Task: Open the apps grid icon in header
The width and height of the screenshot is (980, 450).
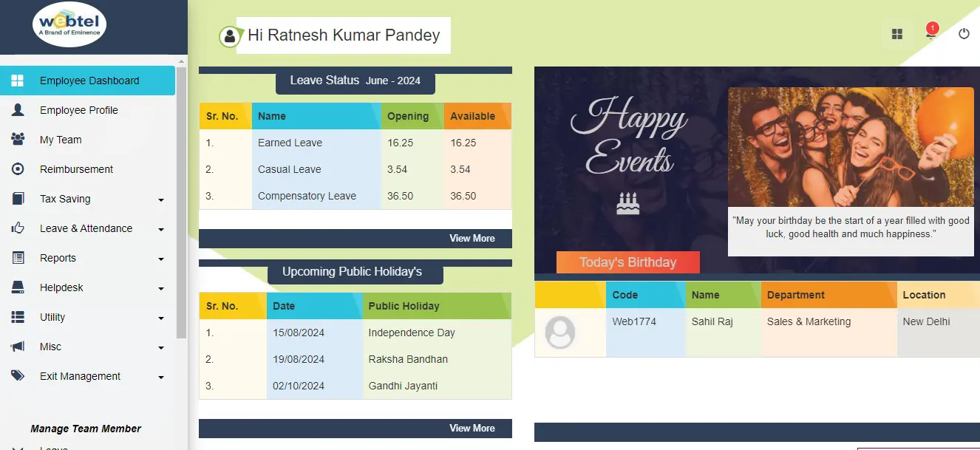Action: [x=897, y=34]
